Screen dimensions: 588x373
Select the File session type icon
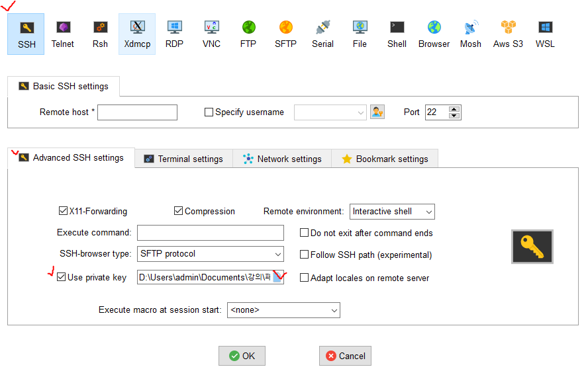coord(360,34)
